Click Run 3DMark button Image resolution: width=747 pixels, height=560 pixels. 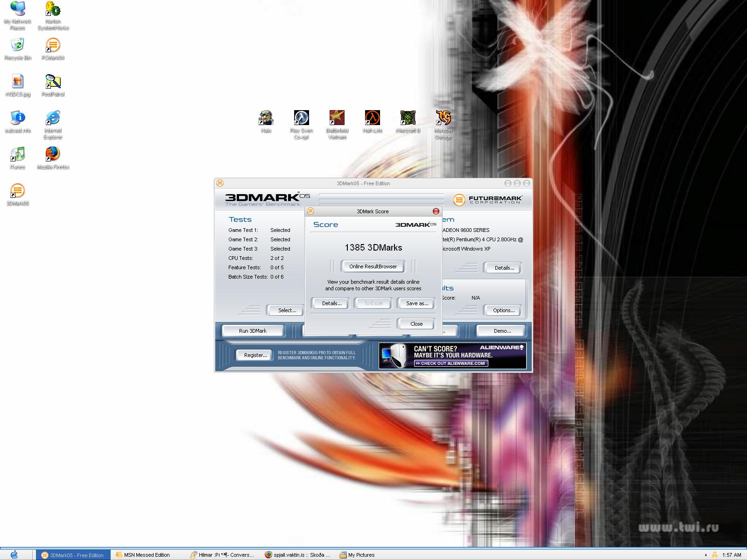(253, 331)
